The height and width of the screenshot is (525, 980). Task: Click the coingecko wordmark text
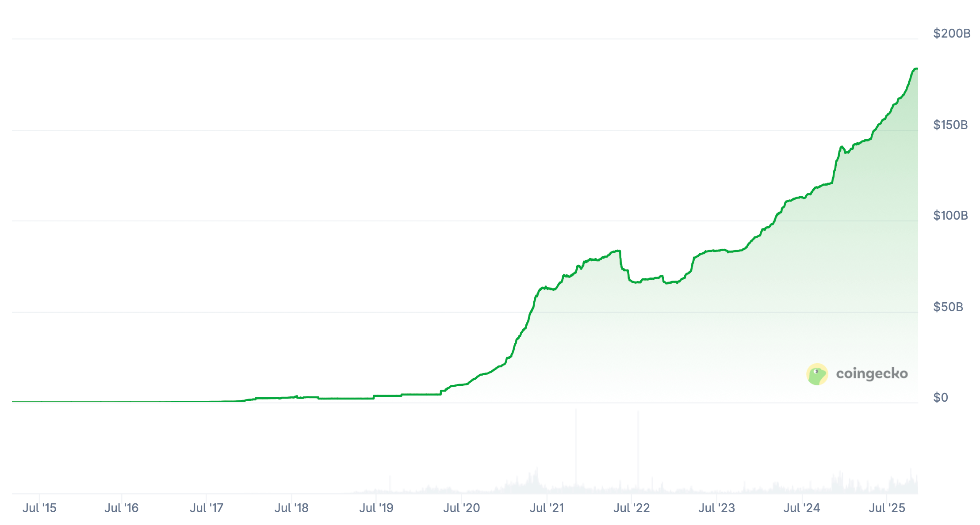[872, 374]
